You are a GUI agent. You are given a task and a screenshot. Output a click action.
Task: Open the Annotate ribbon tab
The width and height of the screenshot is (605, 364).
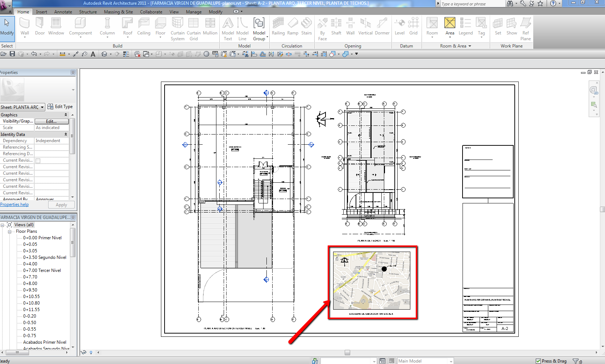63,12
